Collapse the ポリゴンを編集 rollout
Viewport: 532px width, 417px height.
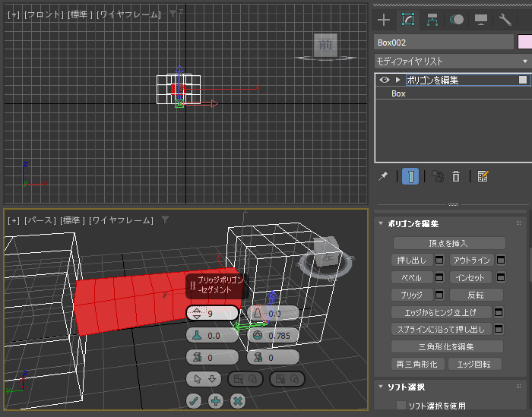[381, 223]
